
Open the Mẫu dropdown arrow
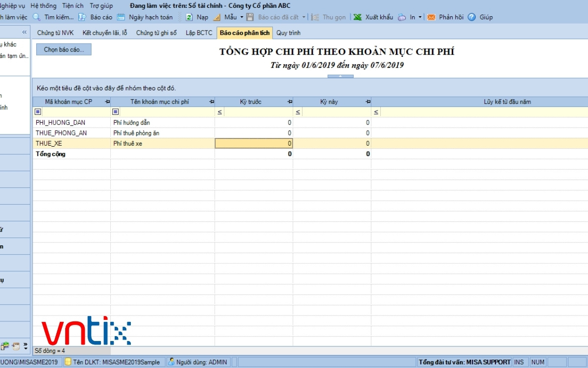(x=241, y=17)
